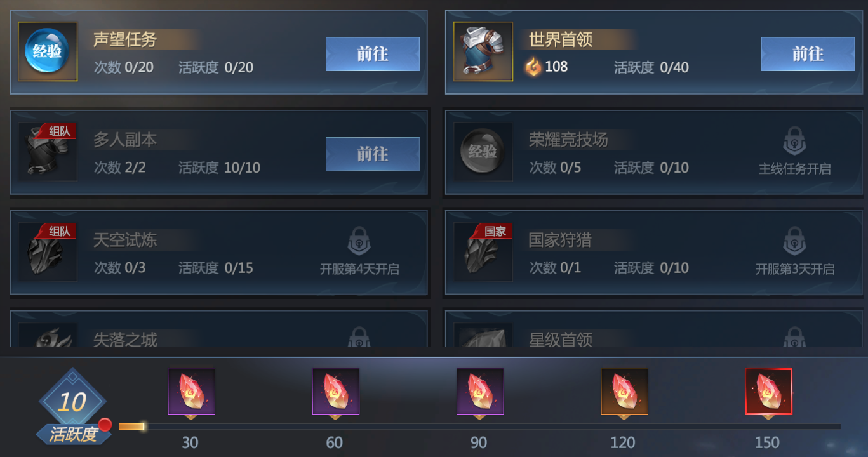Click 前往 button for 多人副本
Screen dimensions: 868x457
point(373,154)
